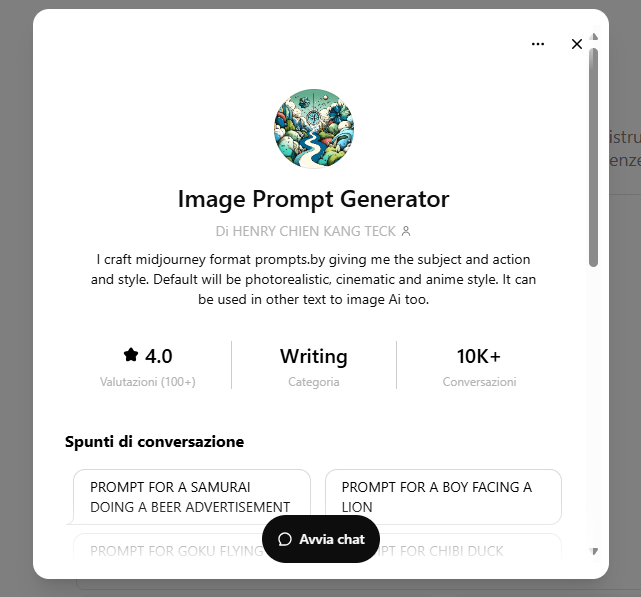Click the "Valutazioni (100+)" ratings label
Image resolution: width=641 pixels, height=597 pixels.
pos(148,382)
